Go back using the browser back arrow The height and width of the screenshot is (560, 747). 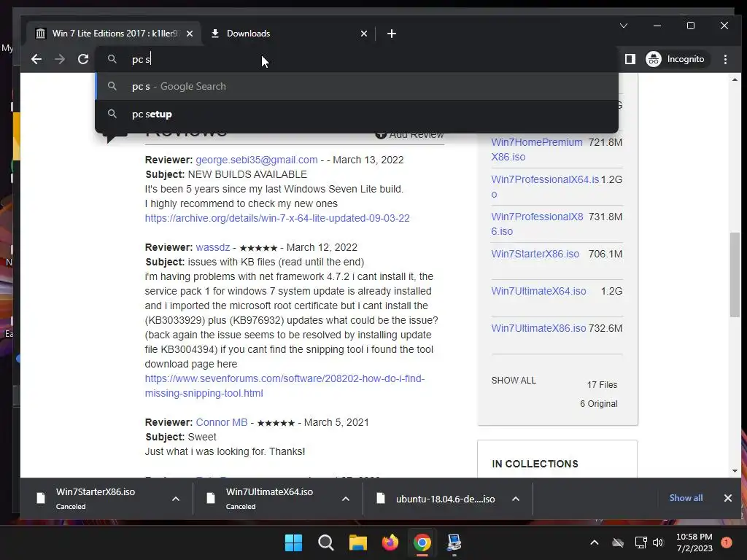click(36, 59)
